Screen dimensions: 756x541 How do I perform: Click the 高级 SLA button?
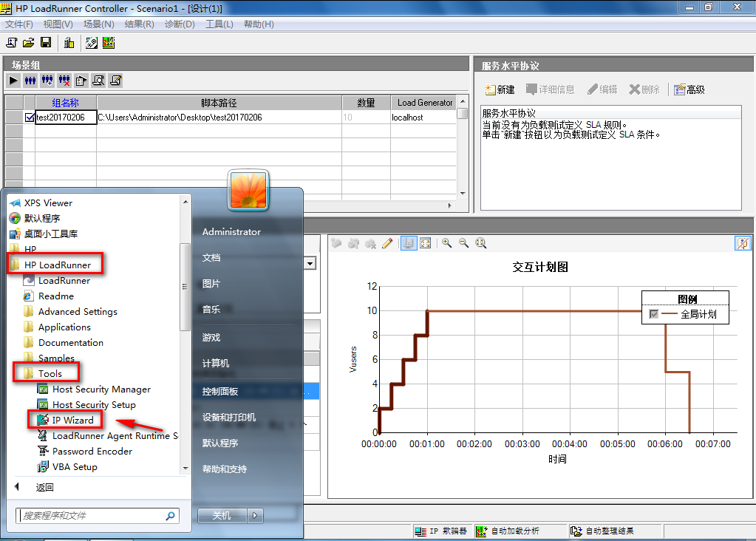[689, 89]
